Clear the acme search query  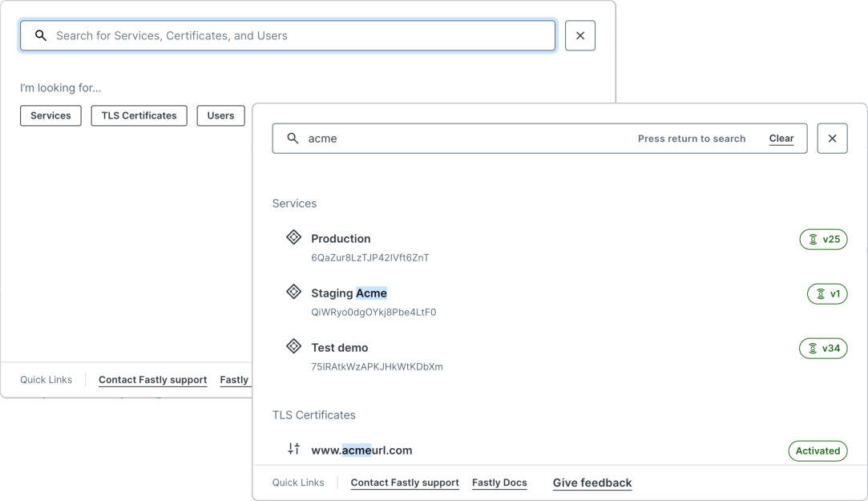click(781, 138)
